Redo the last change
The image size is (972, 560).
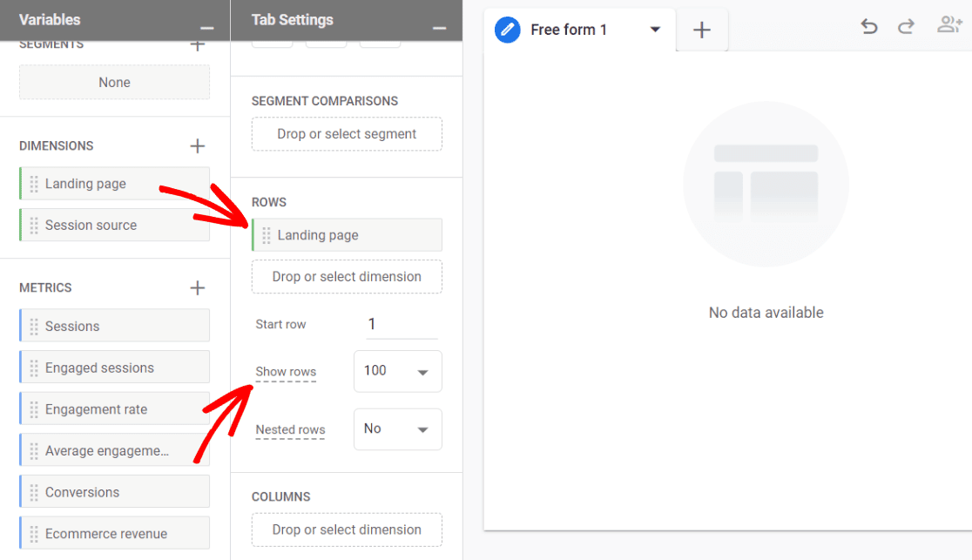pos(906,26)
